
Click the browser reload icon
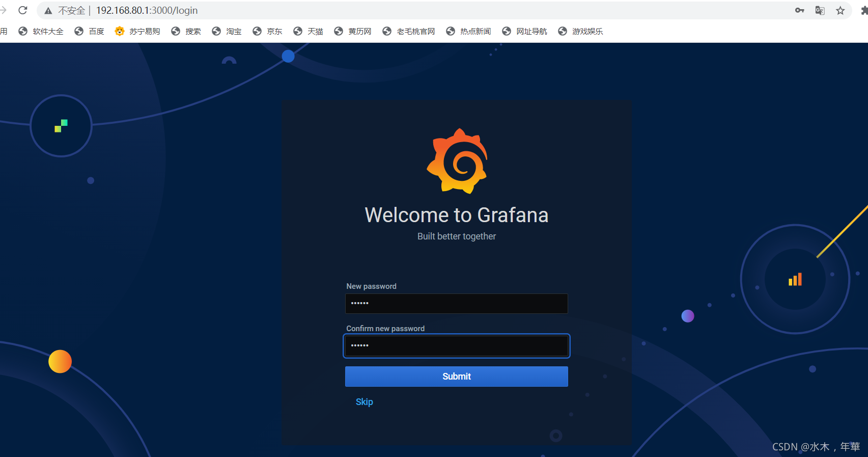(23, 10)
